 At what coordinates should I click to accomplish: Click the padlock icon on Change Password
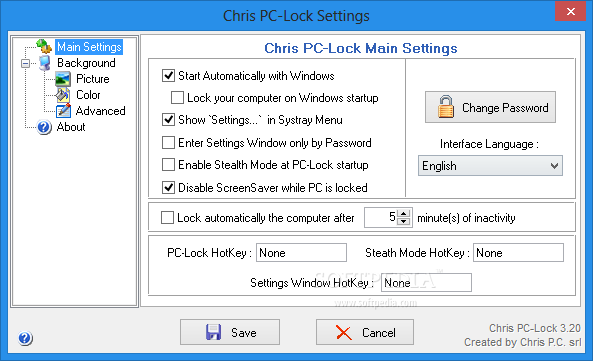pos(446,107)
